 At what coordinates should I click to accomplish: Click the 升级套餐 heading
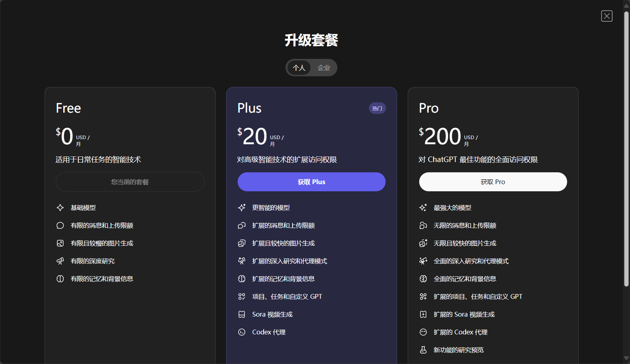[311, 40]
